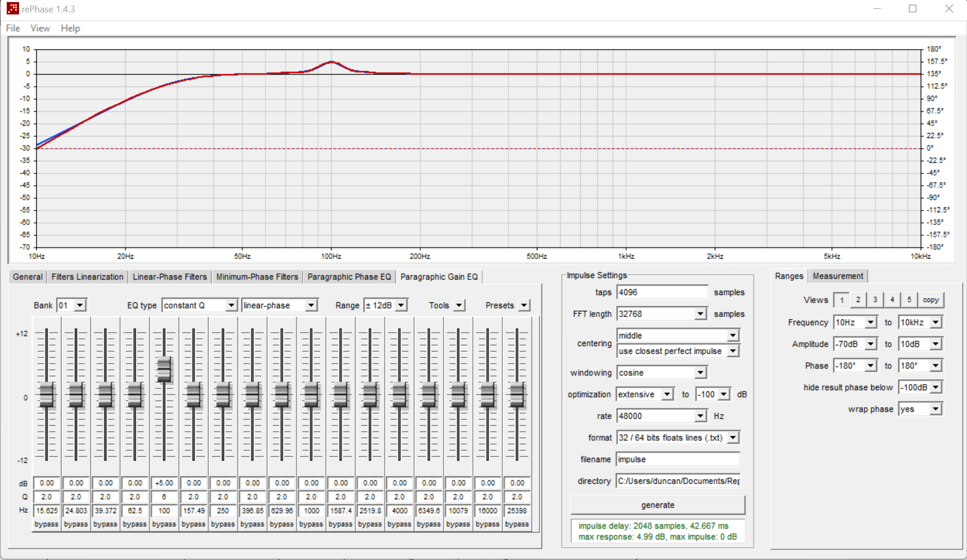Image resolution: width=967 pixels, height=560 pixels.
Task: Open the Amplitude 10dB dropdown
Action: pos(920,344)
